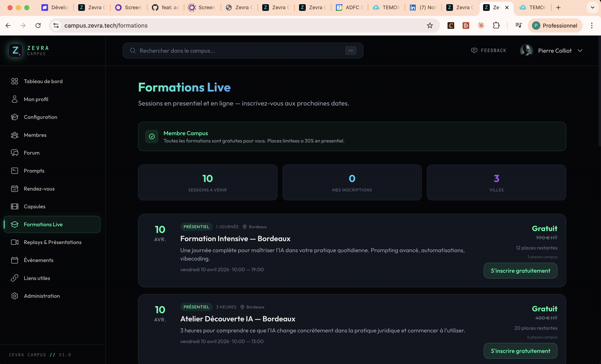Bookmark the current page with the star
The height and width of the screenshot is (364, 601).
click(430, 25)
